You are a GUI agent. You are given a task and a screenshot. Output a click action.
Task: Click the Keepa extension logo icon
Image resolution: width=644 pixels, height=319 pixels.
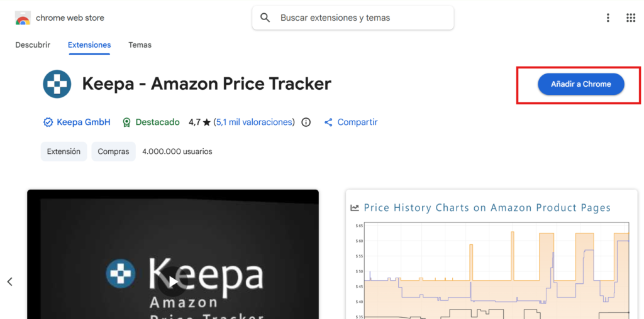click(x=57, y=84)
